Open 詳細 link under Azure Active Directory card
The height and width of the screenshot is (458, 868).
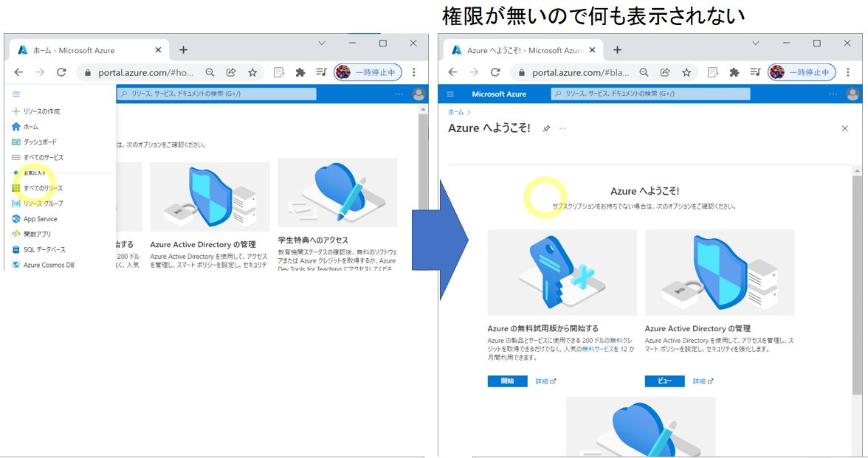pos(703,381)
